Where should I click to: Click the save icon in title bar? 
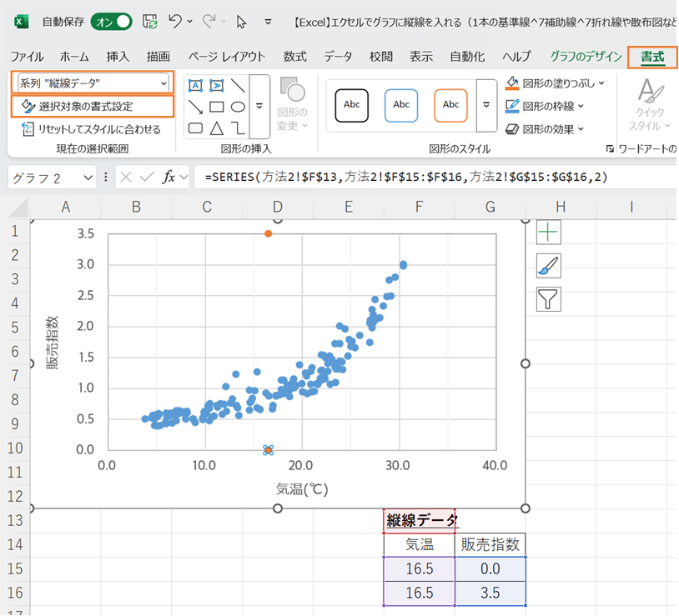[150, 21]
